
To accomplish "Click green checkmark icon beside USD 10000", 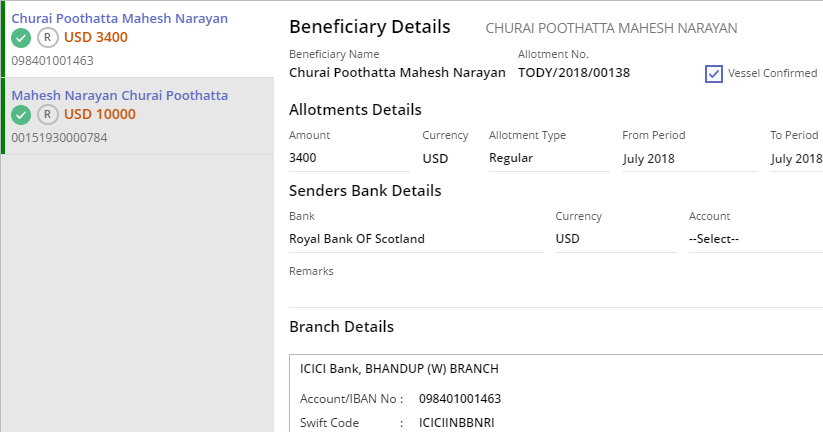I will coord(21,115).
